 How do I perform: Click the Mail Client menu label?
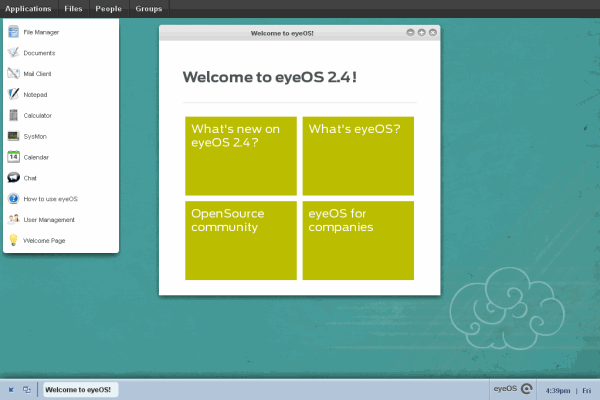coord(37,74)
